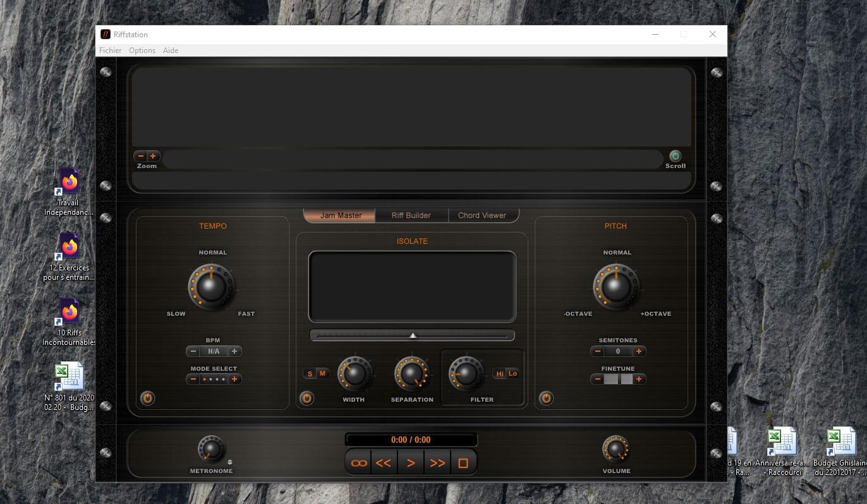Click the fast forward button

tap(437, 463)
